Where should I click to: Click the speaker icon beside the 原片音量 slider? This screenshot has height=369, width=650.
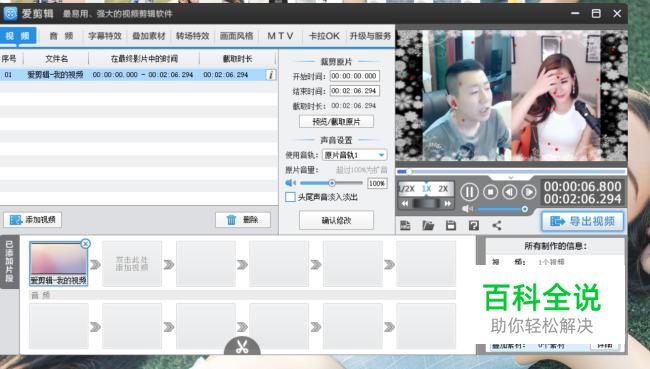[291, 183]
